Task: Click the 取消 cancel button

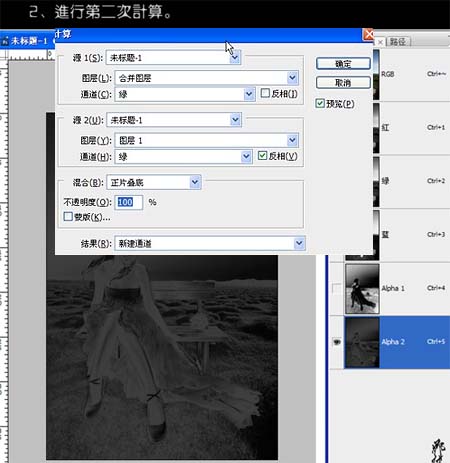Action: point(343,82)
